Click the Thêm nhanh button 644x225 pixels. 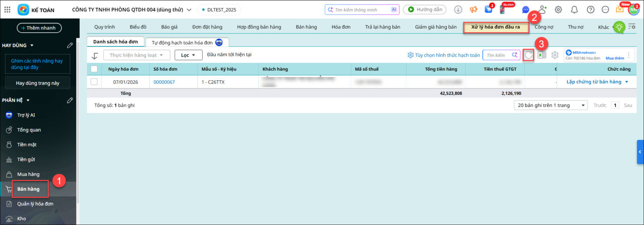click(x=39, y=28)
